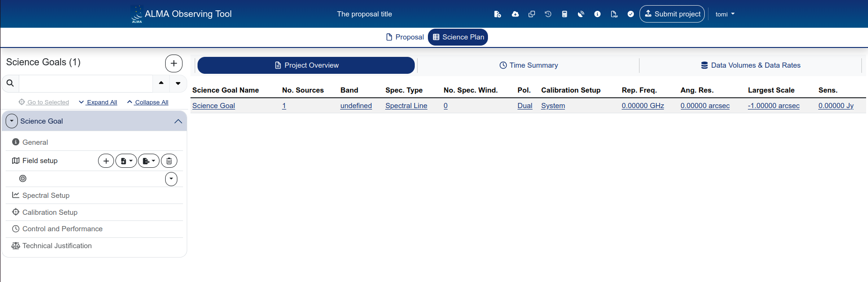Click the science goals search input field

point(86,83)
